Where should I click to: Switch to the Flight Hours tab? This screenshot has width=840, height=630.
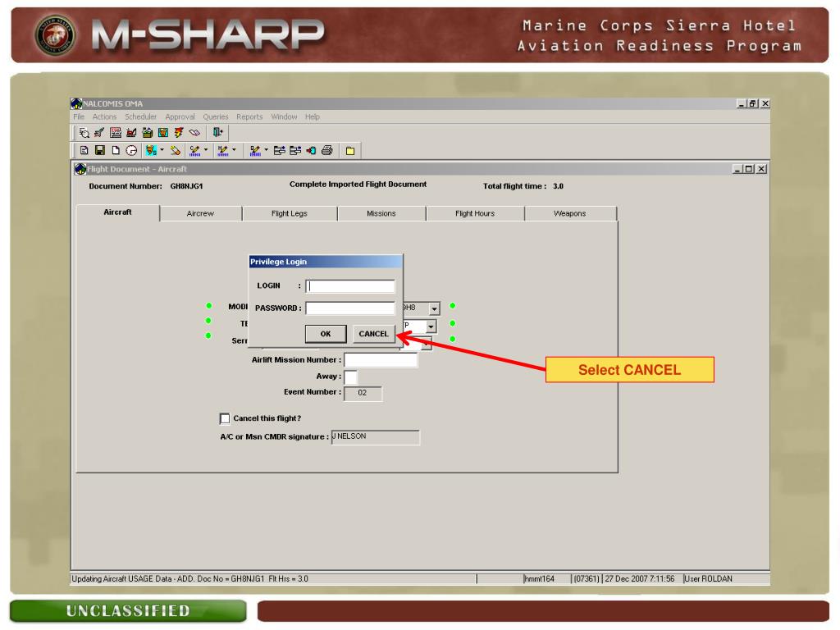[x=475, y=213]
